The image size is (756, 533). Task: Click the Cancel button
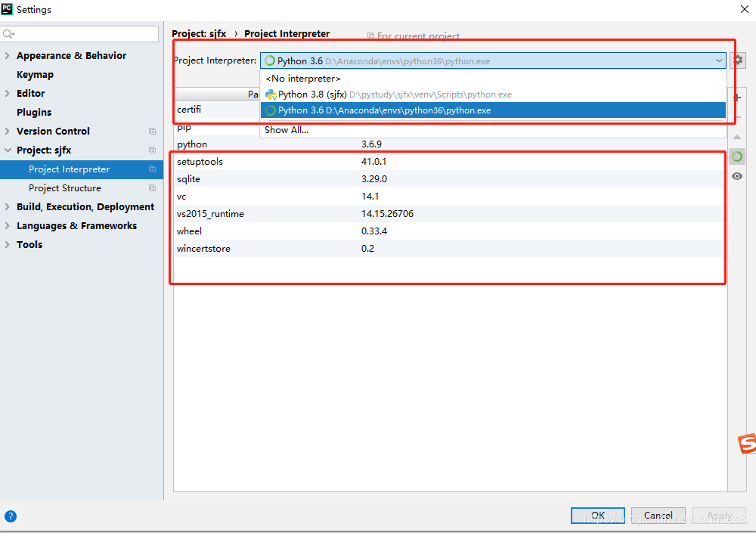[658, 515]
